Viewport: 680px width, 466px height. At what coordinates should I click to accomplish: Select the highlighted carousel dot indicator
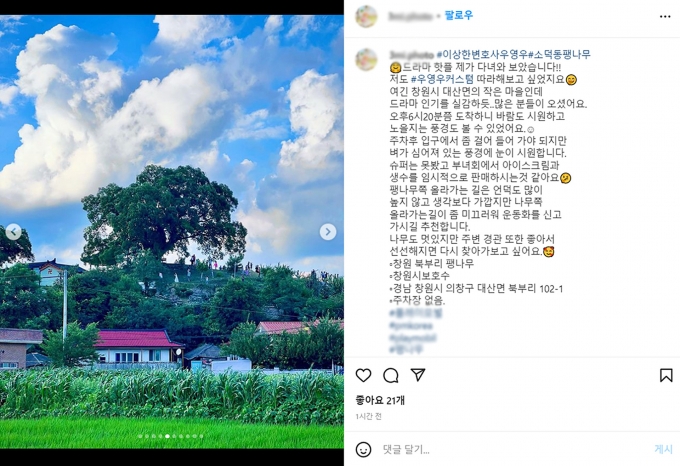[x=167, y=436]
